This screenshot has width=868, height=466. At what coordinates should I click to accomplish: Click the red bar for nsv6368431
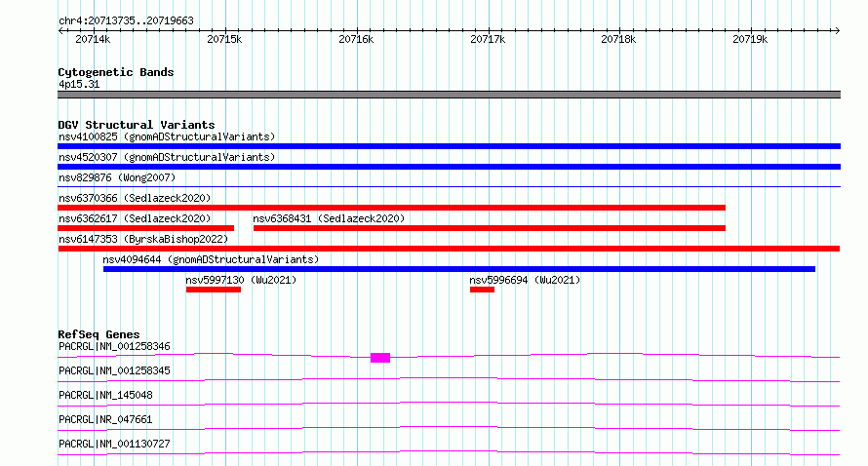coord(490,228)
